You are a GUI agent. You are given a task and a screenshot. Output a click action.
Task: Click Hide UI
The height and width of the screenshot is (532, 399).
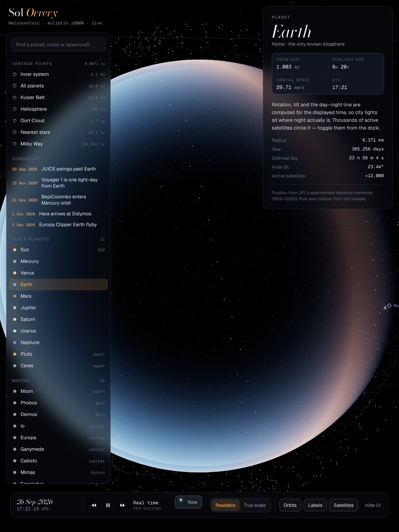(373, 505)
